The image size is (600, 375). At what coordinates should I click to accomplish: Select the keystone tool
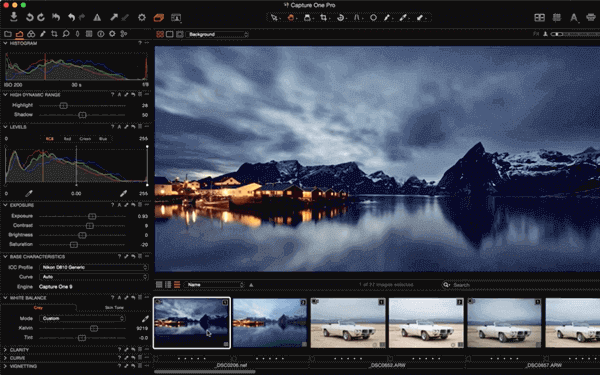pos(357,18)
